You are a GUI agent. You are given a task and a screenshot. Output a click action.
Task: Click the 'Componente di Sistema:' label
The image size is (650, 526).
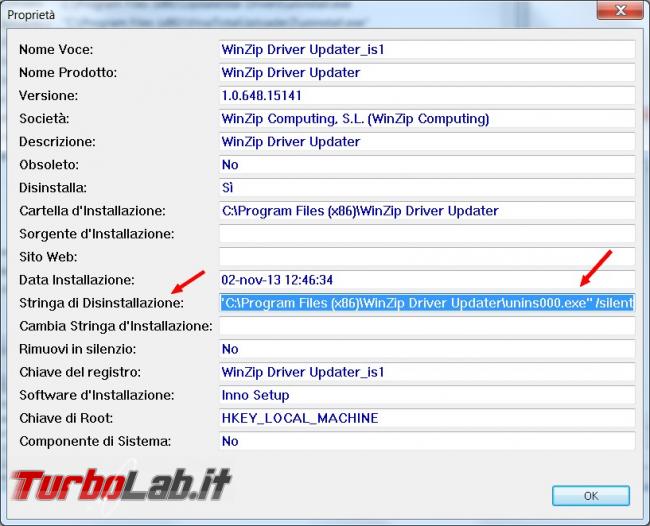click(x=95, y=441)
